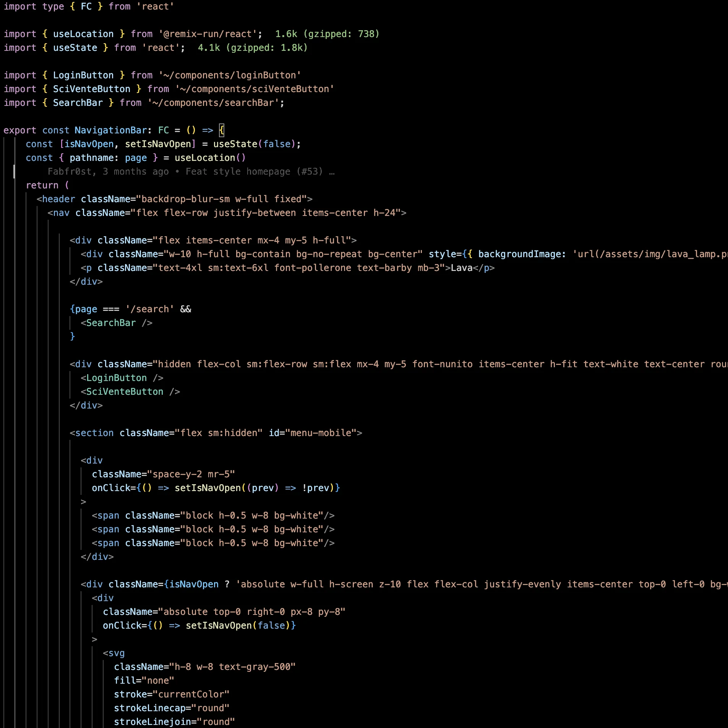Click the 'Lava' paragraph text
The image size is (728, 728).
(462, 268)
